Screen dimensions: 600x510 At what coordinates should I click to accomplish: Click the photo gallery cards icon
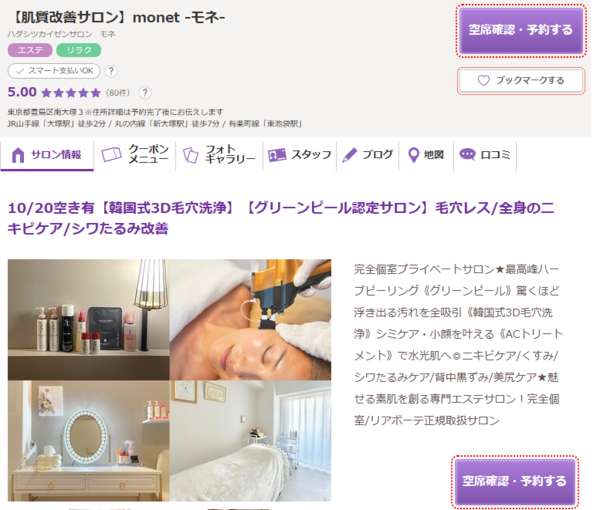pyautogui.click(x=191, y=155)
